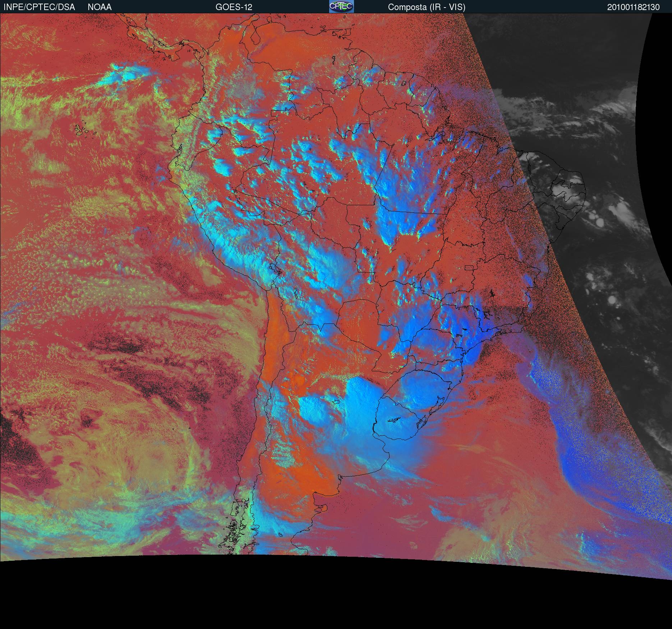Click the Lake Titicaca outline
672x629 pixels.
coord(275,269)
